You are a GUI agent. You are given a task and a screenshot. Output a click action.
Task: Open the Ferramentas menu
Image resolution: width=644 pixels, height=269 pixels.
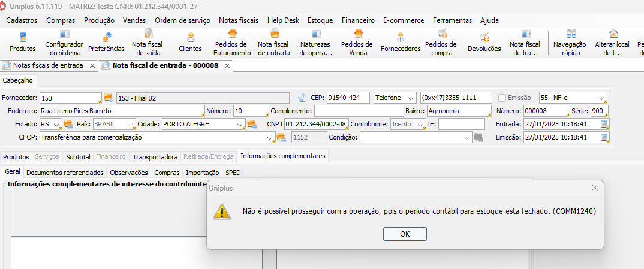452,20
